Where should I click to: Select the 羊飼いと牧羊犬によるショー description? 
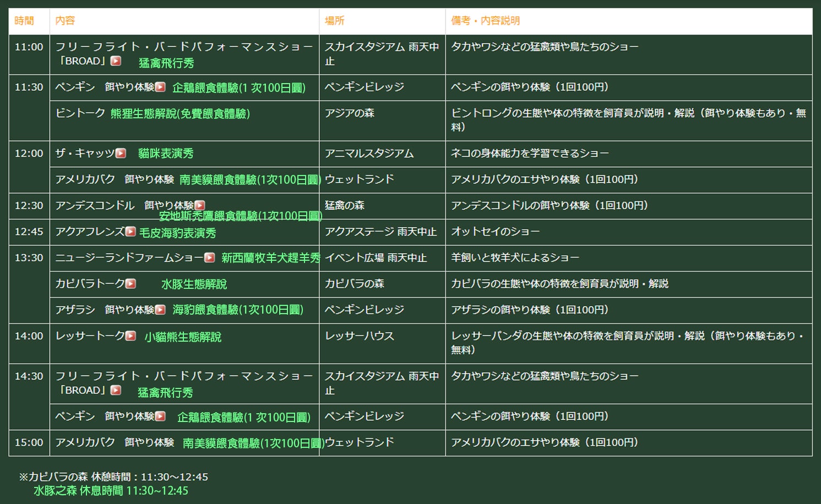[515, 258]
